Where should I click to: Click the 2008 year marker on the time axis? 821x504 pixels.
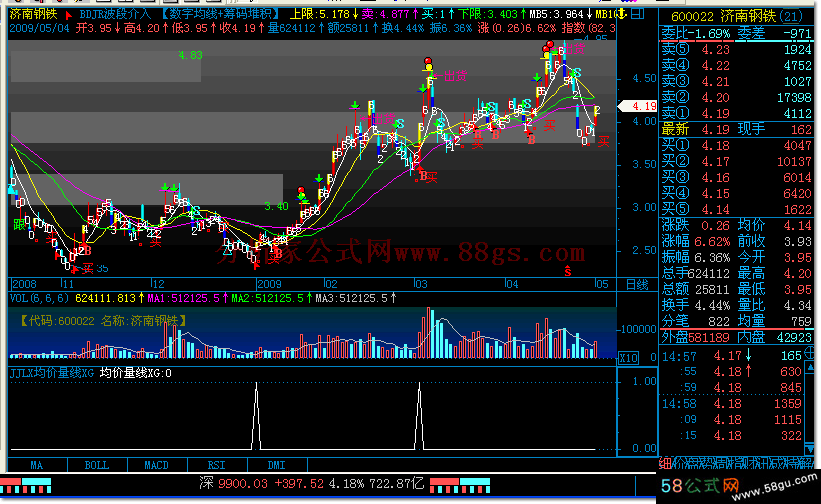(x=24, y=284)
